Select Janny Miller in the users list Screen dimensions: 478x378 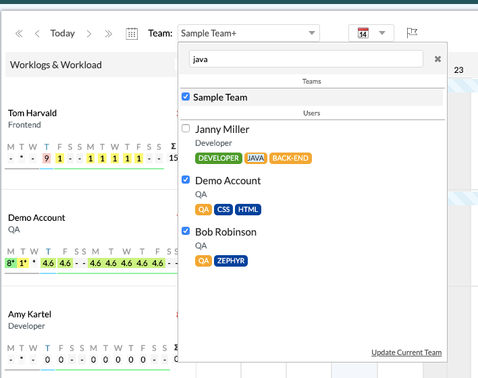click(x=222, y=129)
